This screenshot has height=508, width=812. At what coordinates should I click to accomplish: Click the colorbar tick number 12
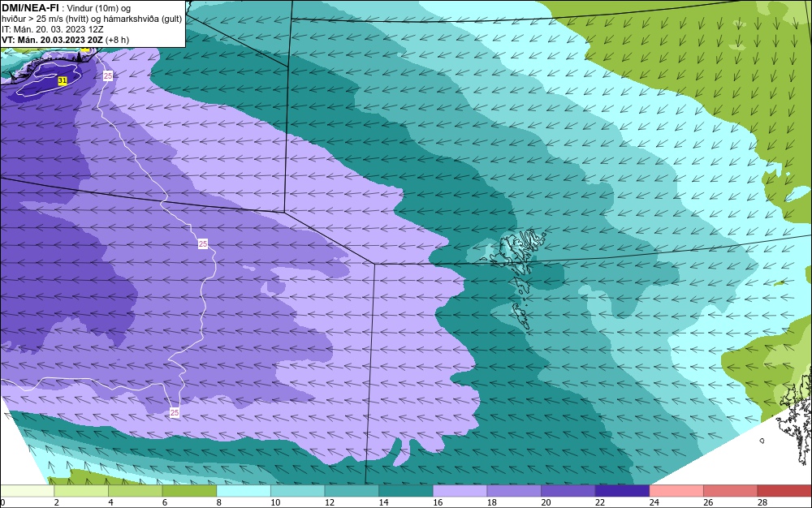330,502
